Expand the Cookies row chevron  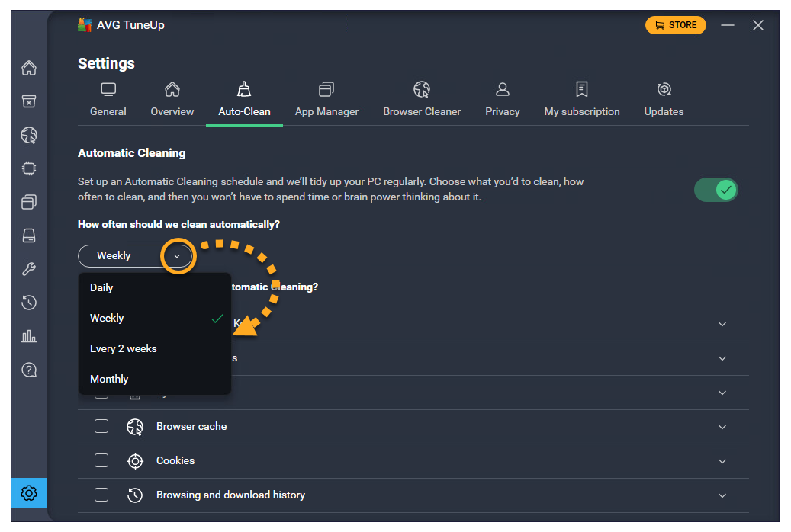(x=722, y=461)
